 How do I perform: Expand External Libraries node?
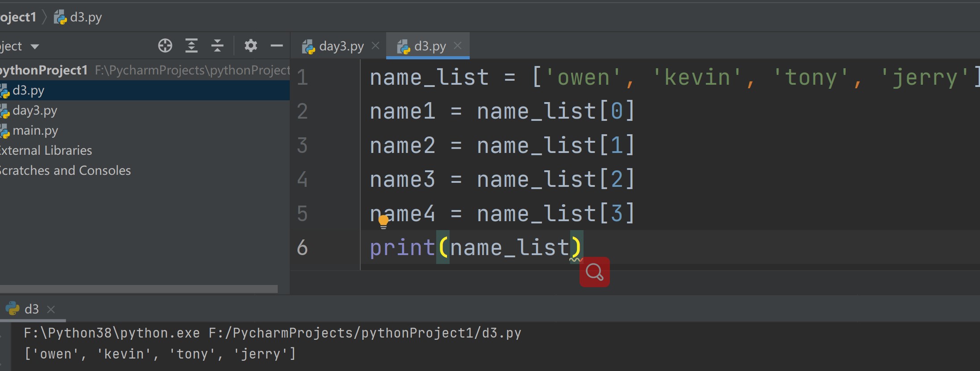coord(46,151)
